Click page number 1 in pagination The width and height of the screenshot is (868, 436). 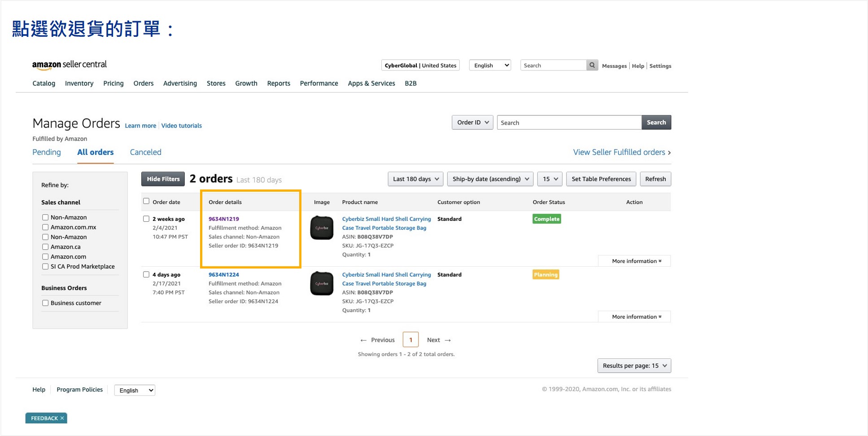pyautogui.click(x=410, y=339)
